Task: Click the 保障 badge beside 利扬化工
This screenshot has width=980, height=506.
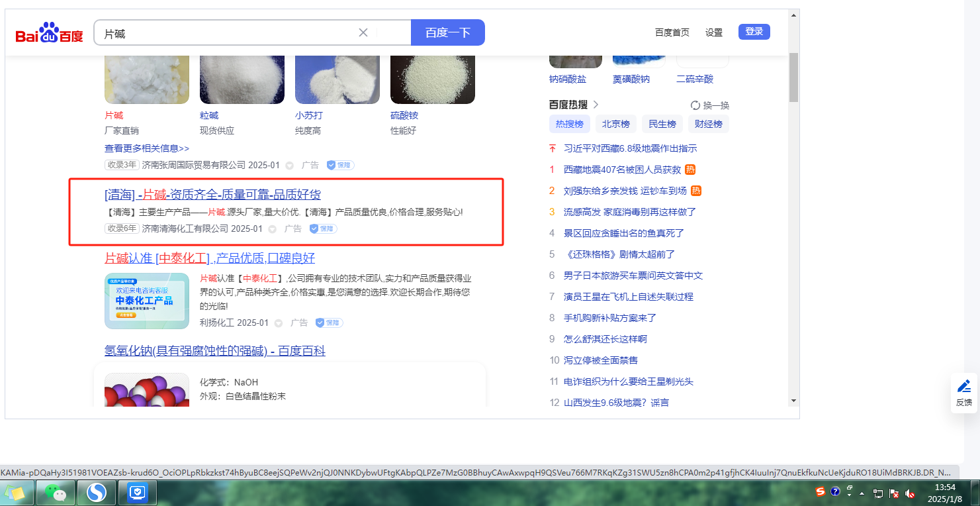Action: point(329,323)
